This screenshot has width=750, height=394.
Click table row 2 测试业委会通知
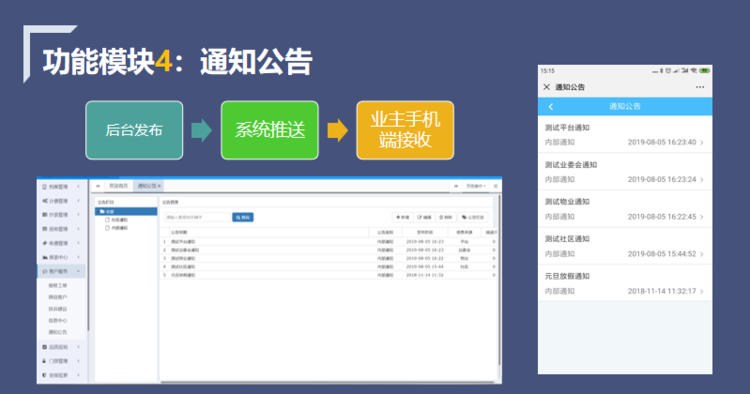click(328, 250)
